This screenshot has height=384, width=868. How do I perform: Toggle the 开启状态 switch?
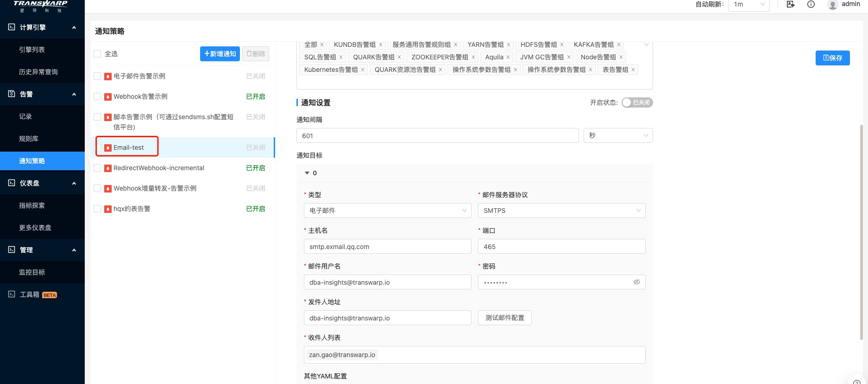point(637,102)
